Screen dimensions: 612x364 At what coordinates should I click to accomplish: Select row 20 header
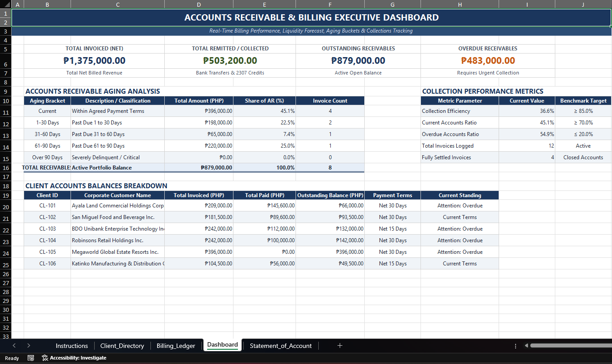(x=6, y=207)
